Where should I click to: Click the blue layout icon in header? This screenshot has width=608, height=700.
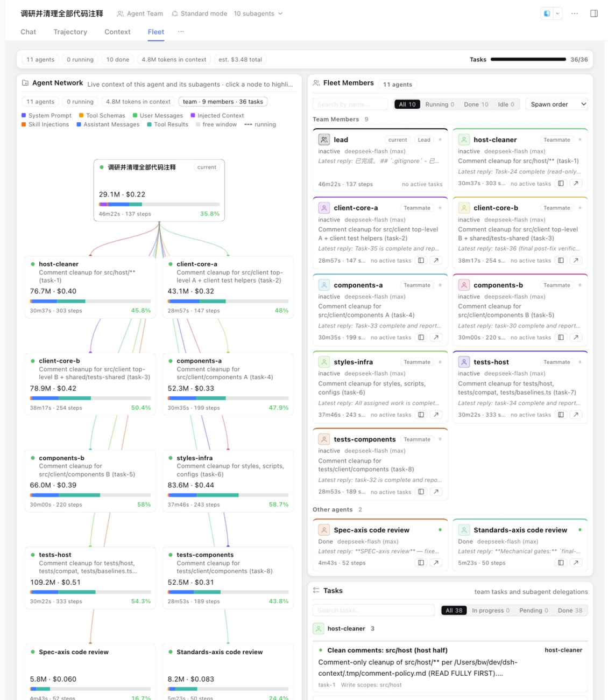547,13
